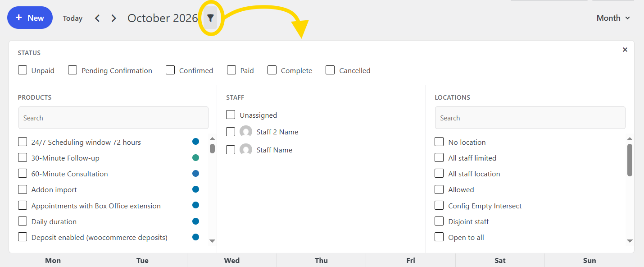Image resolution: width=644 pixels, height=267 pixels.
Task: Click the 30-Minute Follow-up green color dot
Action: (x=195, y=157)
